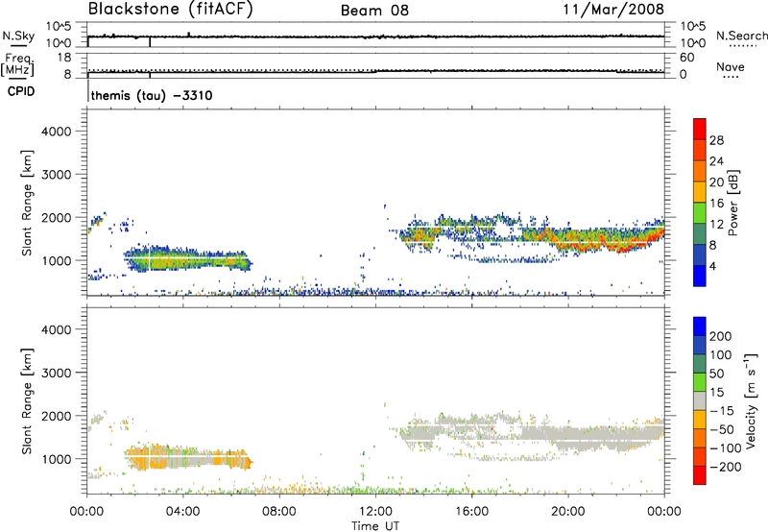Image resolution: width=768 pixels, height=532 pixels.
Task: Click the 'N.Search' legend label
Action: point(741,36)
